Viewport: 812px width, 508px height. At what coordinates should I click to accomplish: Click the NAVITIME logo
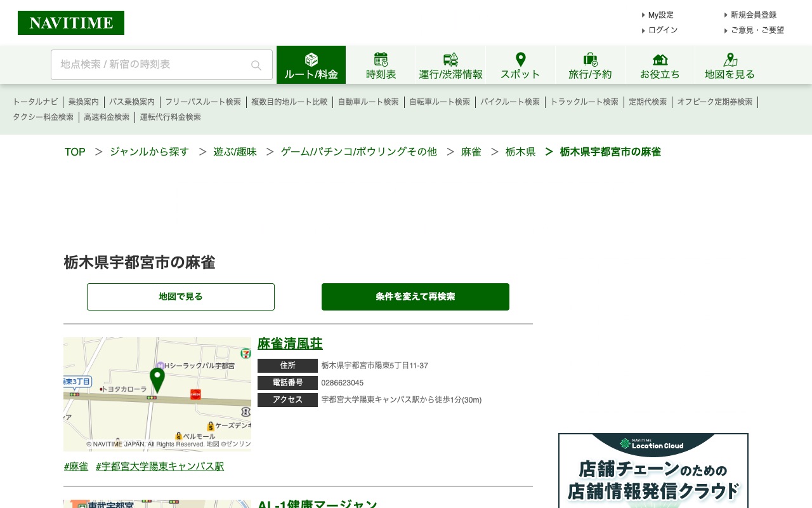pyautogui.click(x=70, y=22)
